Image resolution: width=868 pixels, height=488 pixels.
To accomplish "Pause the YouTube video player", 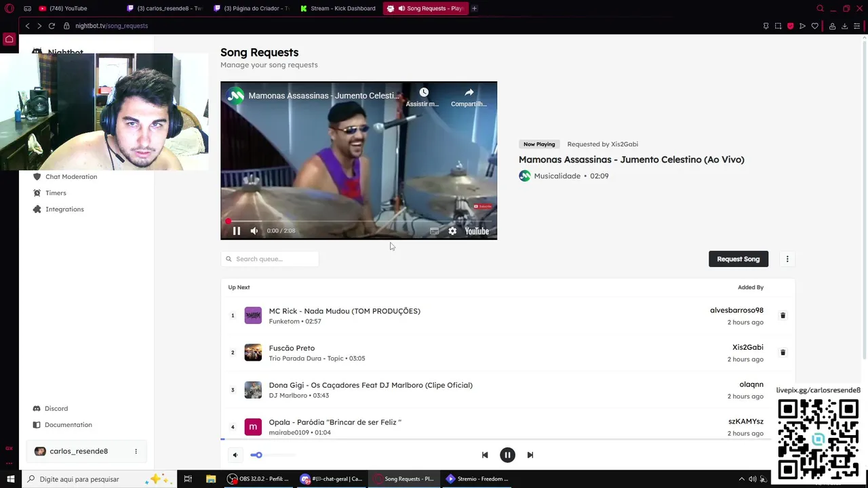I will [x=236, y=231].
